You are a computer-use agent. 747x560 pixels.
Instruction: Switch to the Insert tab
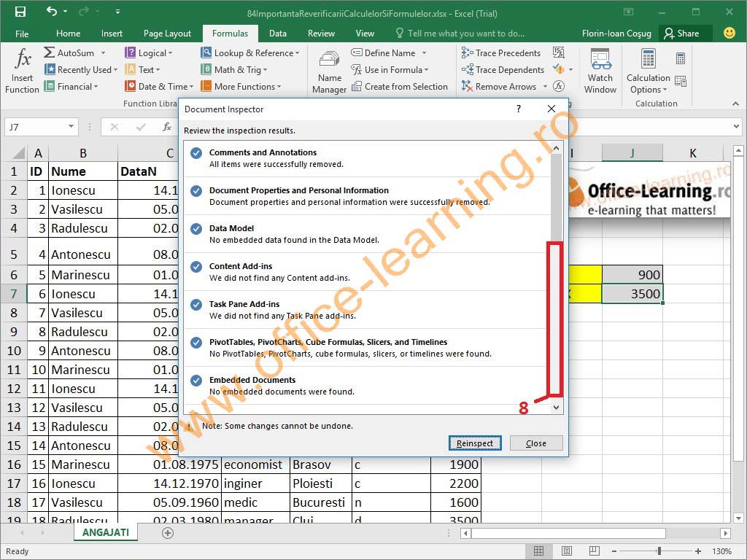click(x=112, y=34)
